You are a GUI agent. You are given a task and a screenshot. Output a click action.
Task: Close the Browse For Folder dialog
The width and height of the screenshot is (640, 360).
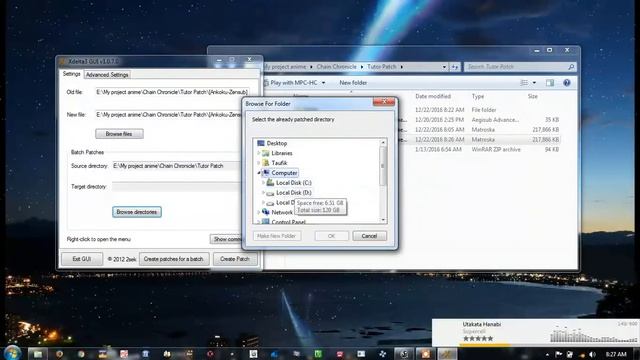pyautogui.click(x=384, y=102)
